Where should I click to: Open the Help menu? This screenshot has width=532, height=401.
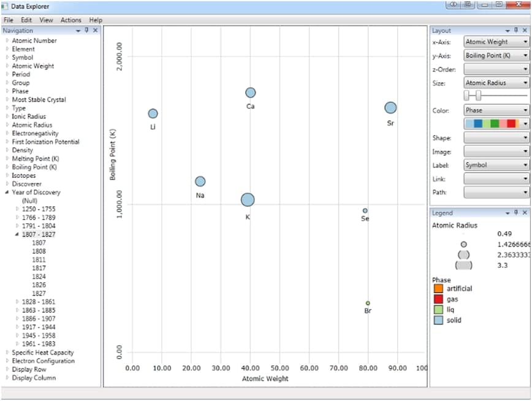click(96, 19)
